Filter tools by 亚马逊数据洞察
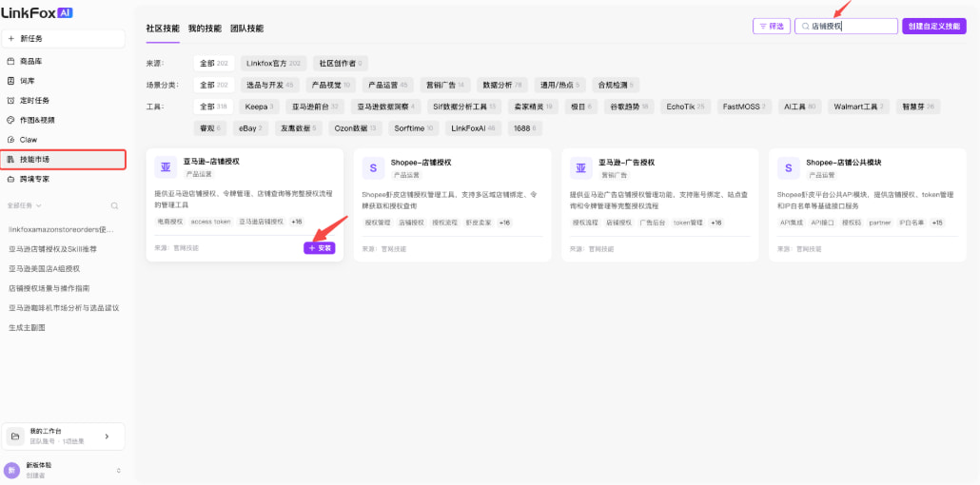980x485 pixels. pyautogui.click(x=385, y=107)
